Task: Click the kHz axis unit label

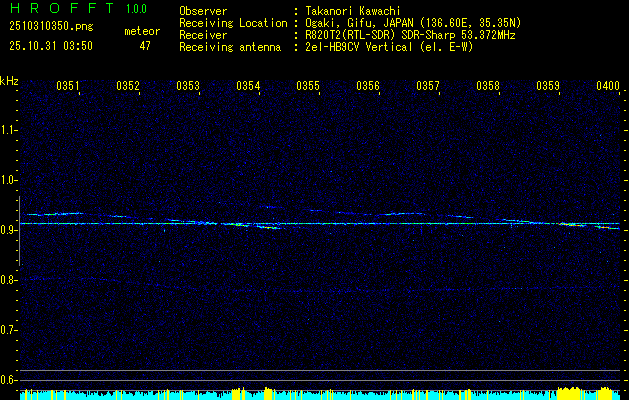Action: click(x=9, y=81)
